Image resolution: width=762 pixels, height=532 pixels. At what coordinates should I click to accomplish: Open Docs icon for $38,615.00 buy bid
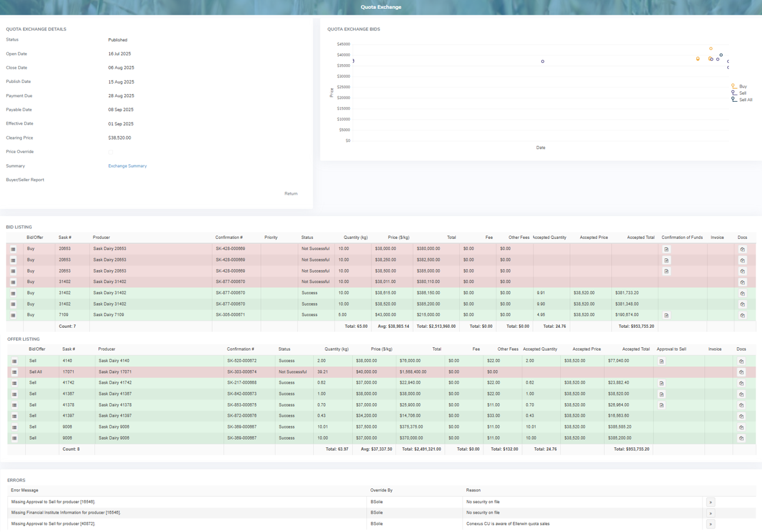coord(742,293)
